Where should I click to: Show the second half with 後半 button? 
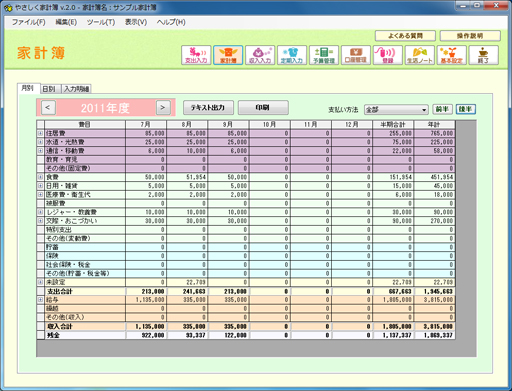tap(465, 109)
